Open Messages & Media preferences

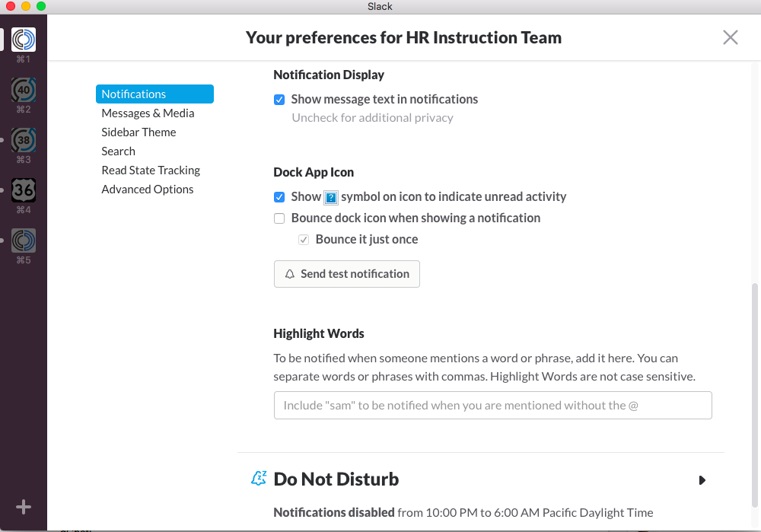point(148,113)
